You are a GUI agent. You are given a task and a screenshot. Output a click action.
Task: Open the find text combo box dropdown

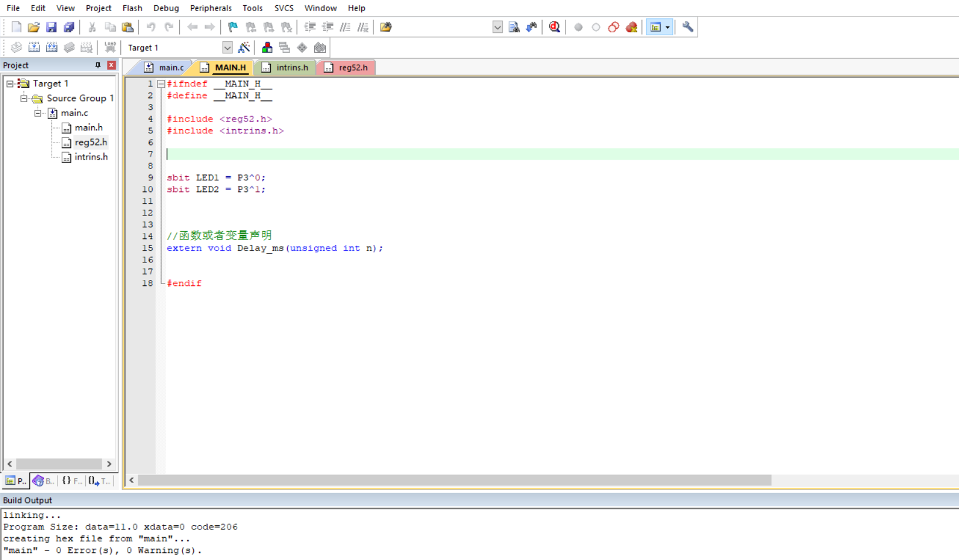tap(497, 27)
